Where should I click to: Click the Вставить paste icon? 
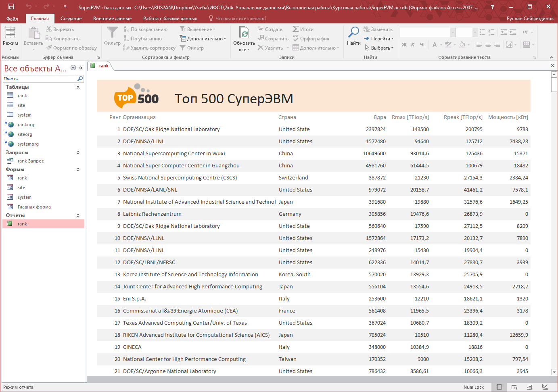pyautogui.click(x=33, y=33)
